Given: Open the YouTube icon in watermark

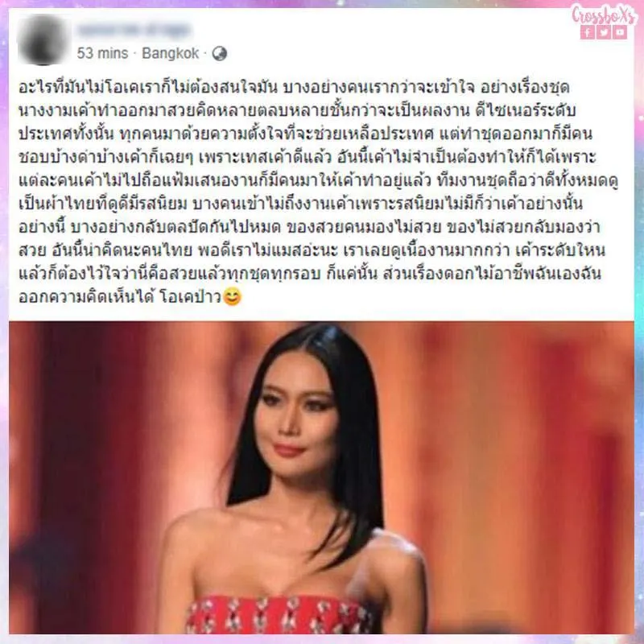Looking at the screenshot, I should [x=620, y=32].
